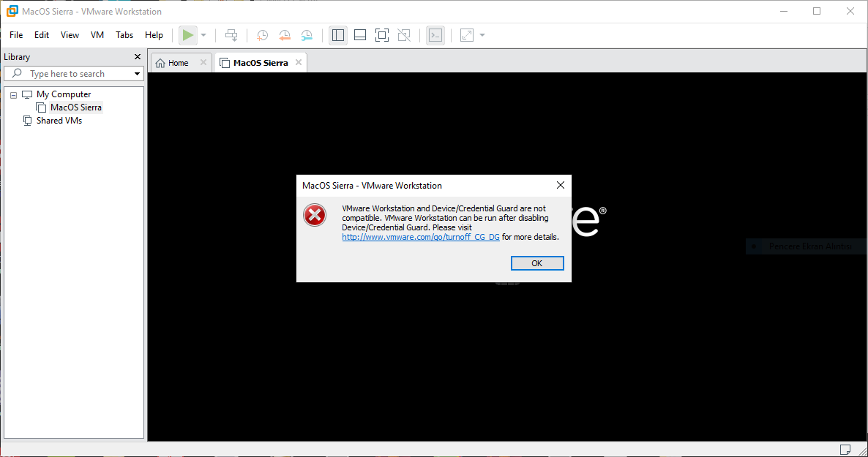Click Send Ctrl+Alt+Del toolbar icon
The image size is (868, 457).
pyautogui.click(x=231, y=35)
